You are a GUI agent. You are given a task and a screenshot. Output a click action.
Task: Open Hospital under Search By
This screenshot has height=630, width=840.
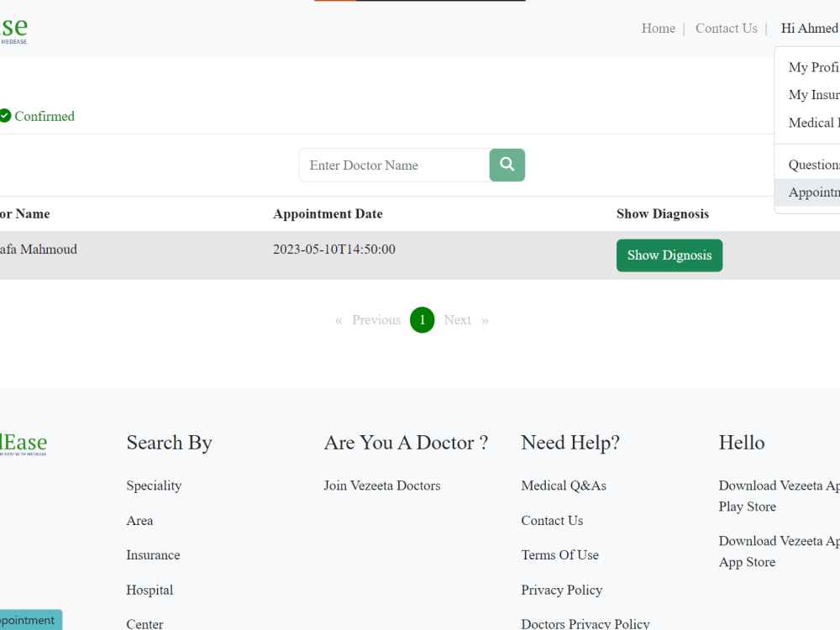click(x=150, y=590)
